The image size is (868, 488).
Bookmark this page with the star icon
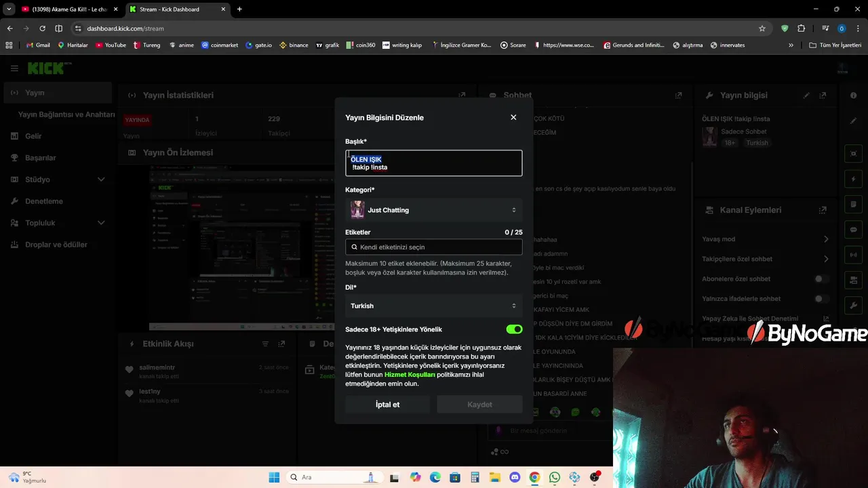(762, 28)
